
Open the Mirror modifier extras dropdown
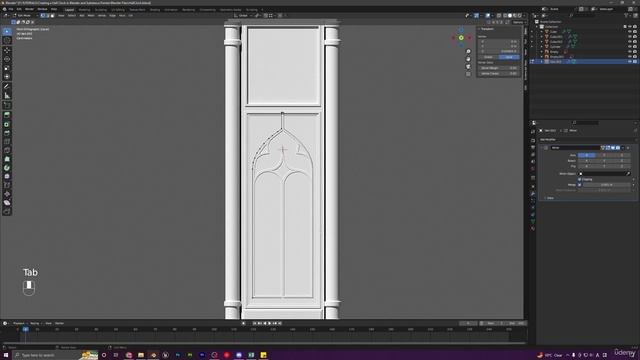point(623,148)
